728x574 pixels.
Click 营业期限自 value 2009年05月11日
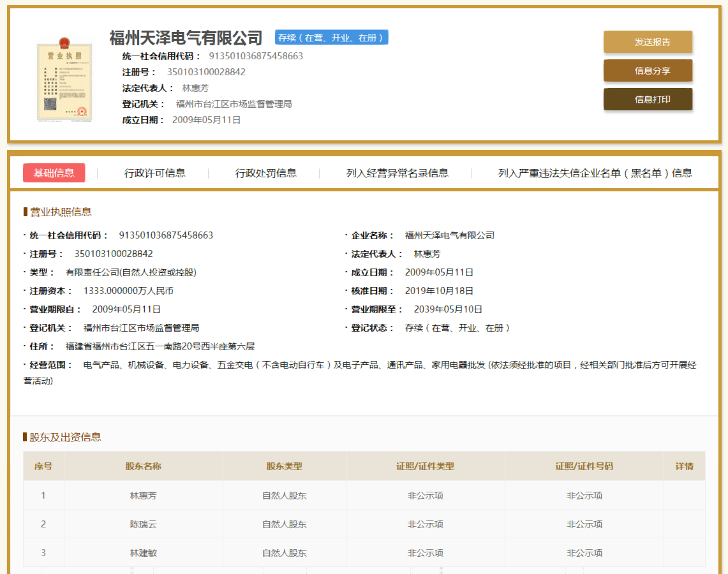click(x=126, y=309)
